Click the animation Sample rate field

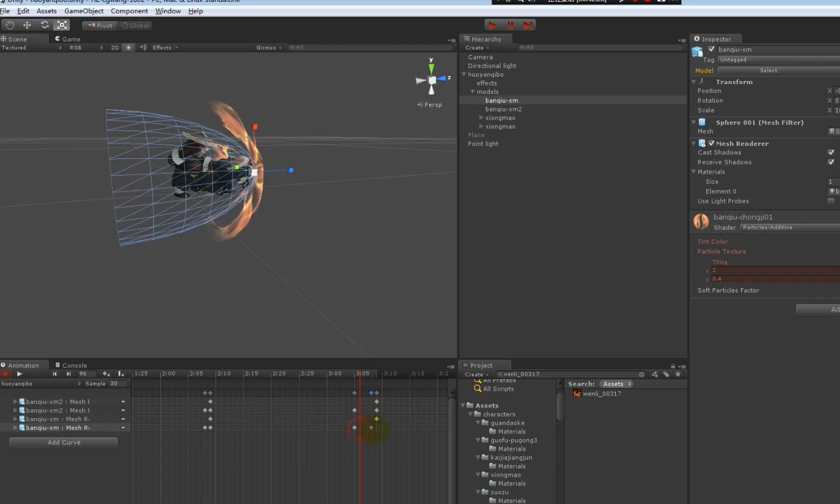pos(117,383)
